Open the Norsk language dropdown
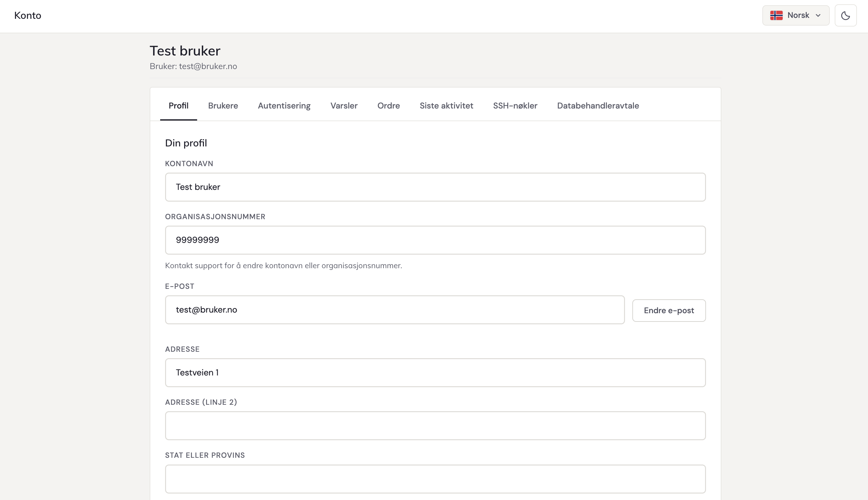 click(x=796, y=15)
